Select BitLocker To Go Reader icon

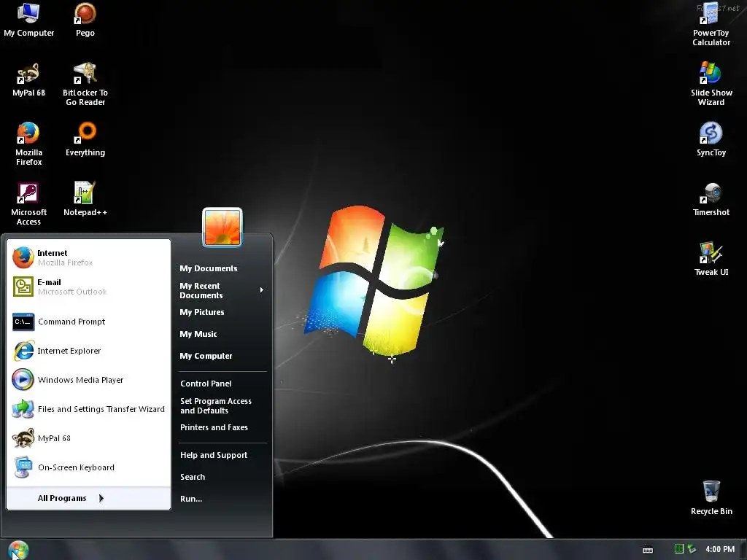pos(85,85)
